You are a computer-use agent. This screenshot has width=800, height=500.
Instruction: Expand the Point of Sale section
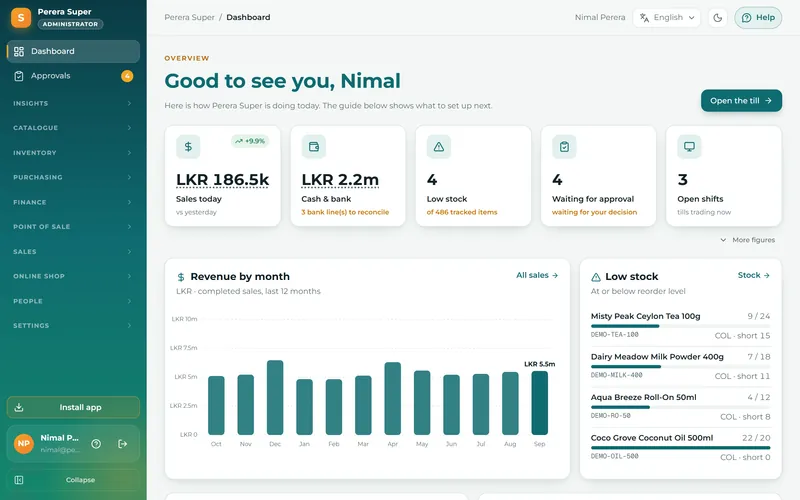pyautogui.click(x=73, y=227)
